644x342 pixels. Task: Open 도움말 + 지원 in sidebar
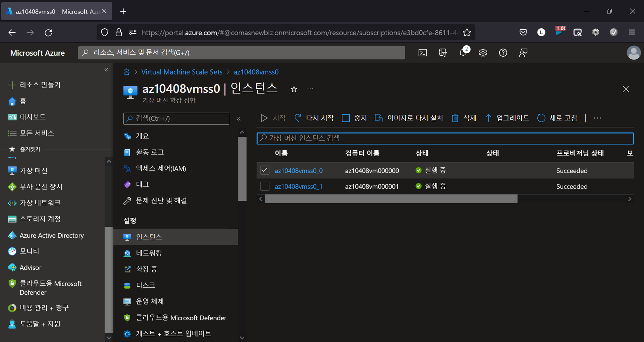pyautogui.click(x=34, y=324)
